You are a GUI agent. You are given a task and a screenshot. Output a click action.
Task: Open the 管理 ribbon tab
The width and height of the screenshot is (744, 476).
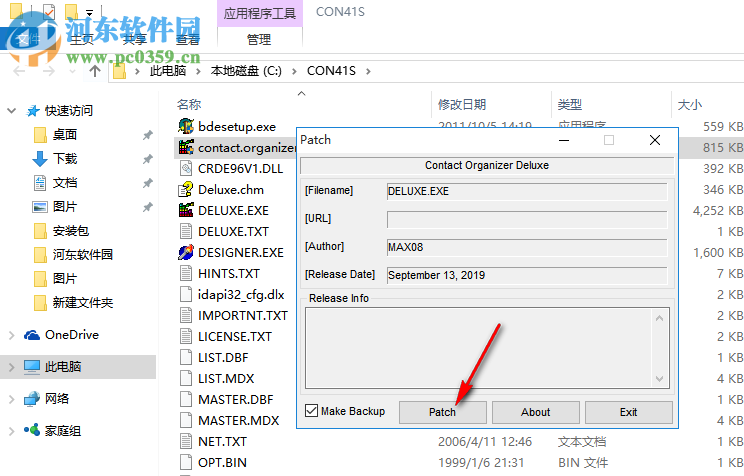click(x=259, y=39)
